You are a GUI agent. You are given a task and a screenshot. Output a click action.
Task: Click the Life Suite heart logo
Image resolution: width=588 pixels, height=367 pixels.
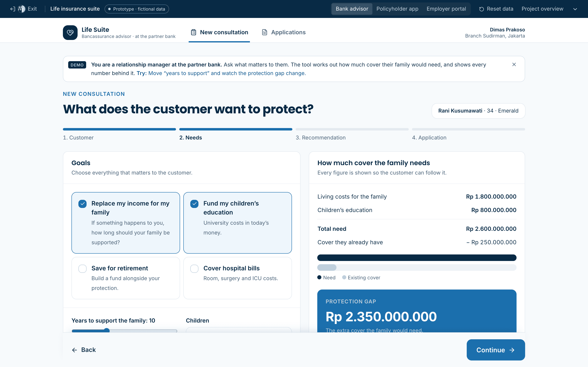coord(70,33)
